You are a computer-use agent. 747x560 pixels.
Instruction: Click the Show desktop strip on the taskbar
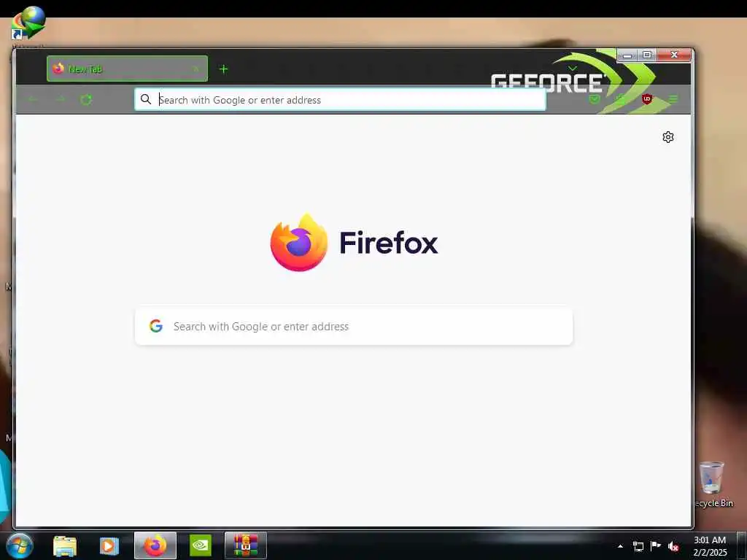742,546
